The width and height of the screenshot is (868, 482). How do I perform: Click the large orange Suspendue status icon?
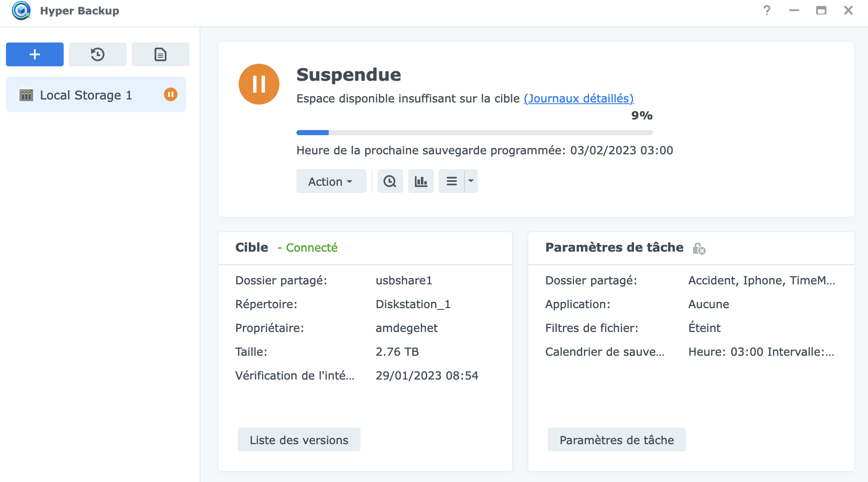pos(259,84)
